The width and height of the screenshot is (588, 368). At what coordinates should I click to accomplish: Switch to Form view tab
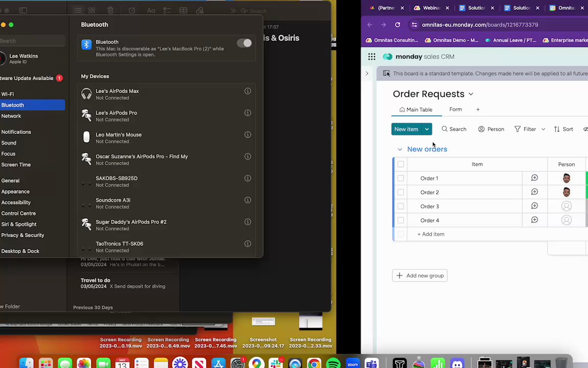click(456, 110)
